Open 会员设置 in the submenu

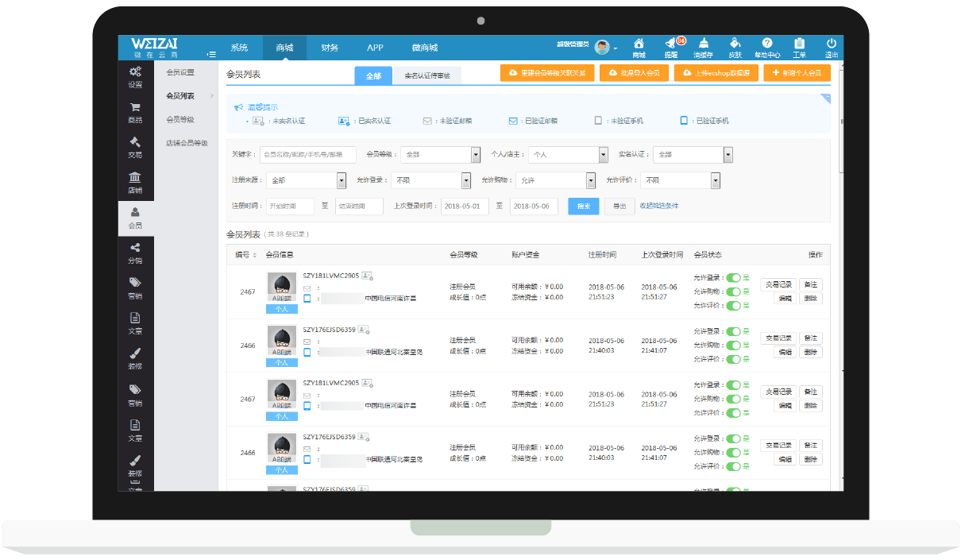[180, 72]
